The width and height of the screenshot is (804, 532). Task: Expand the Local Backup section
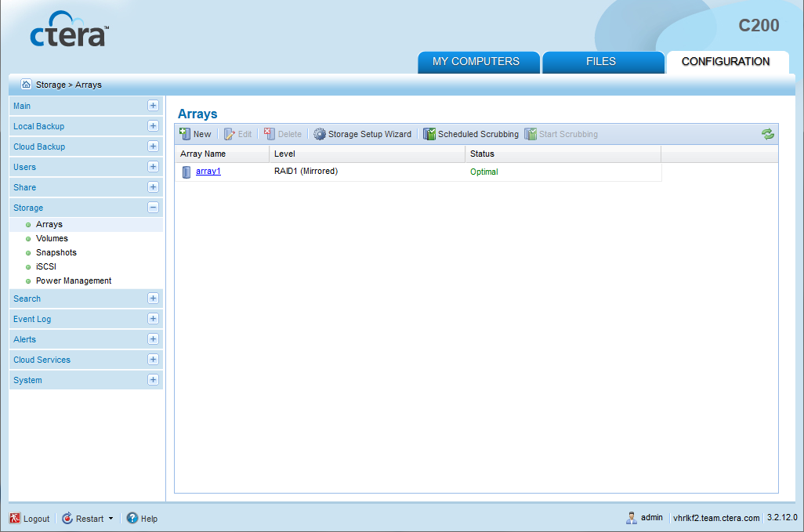[x=153, y=126]
